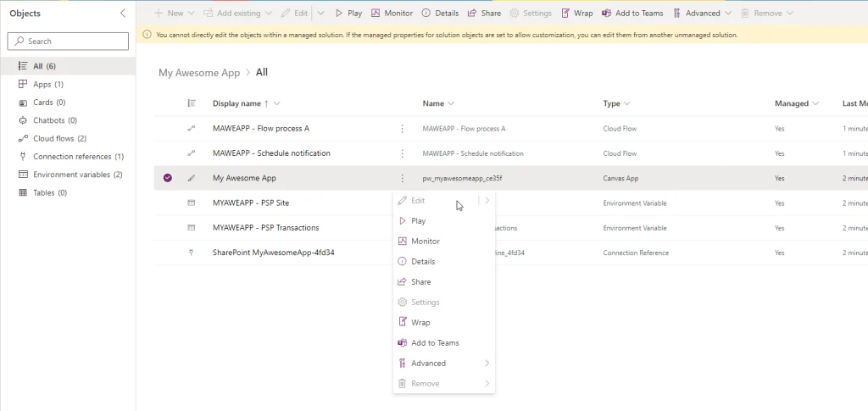Click the Cloud Flow type for Flow process A
The image size is (868, 411).
point(620,129)
